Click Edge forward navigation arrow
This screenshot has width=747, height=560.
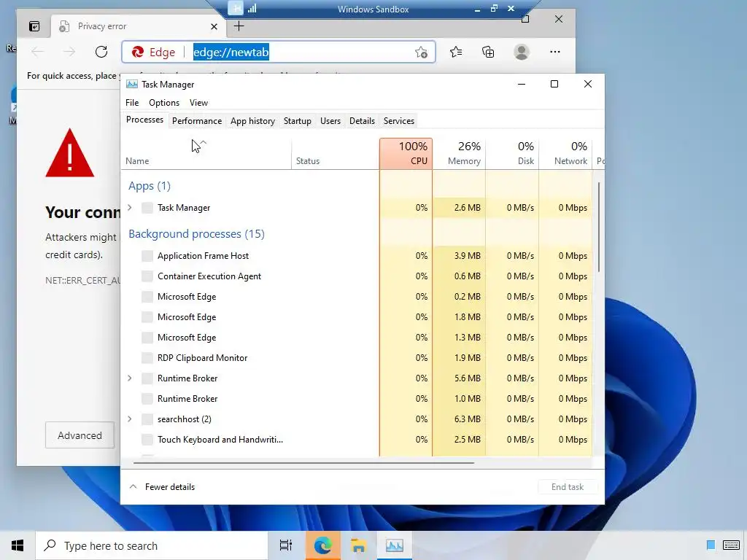click(x=69, y=52)
